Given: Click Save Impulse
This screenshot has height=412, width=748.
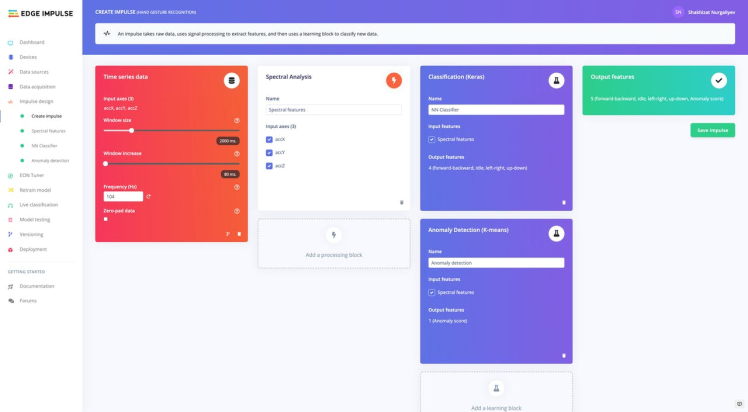Looking at the screenshot, I should [712, 130].
